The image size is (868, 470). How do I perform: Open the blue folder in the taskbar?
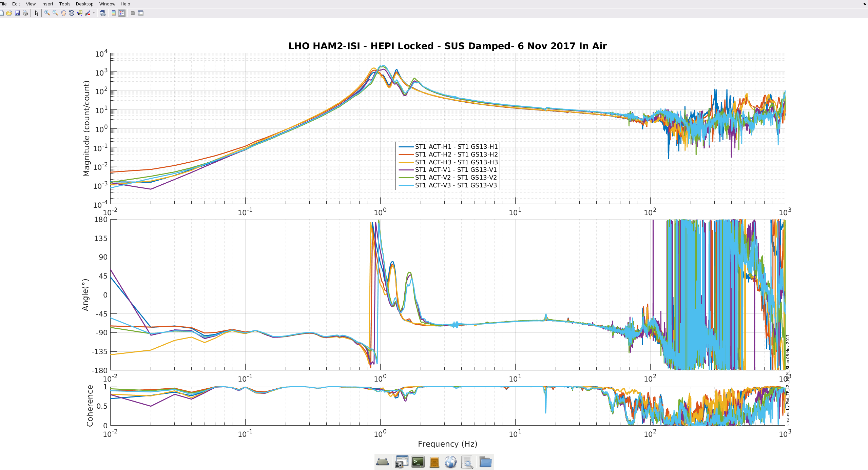click(485, 462)
